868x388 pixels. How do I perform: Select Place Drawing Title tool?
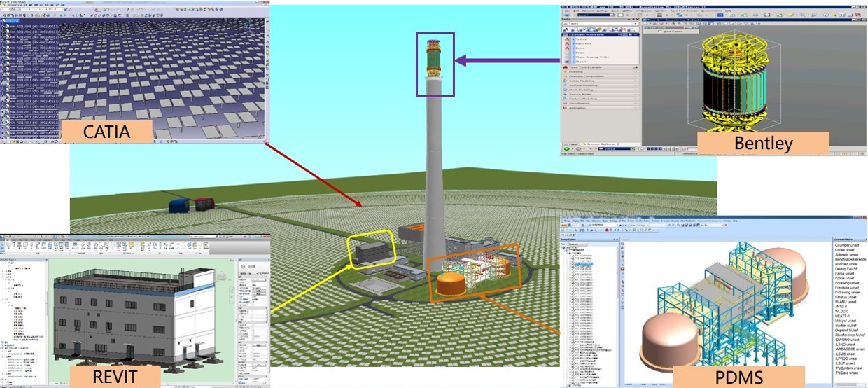click(592, 57)
